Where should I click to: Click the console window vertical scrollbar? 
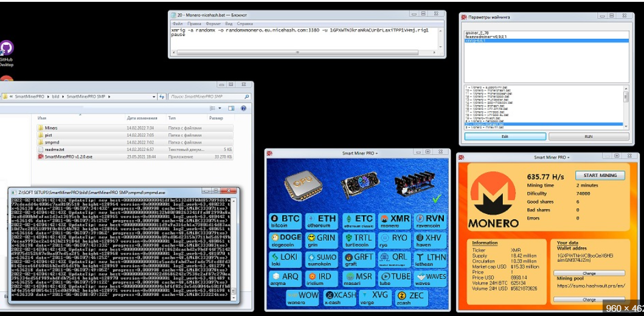click(235, 250)
